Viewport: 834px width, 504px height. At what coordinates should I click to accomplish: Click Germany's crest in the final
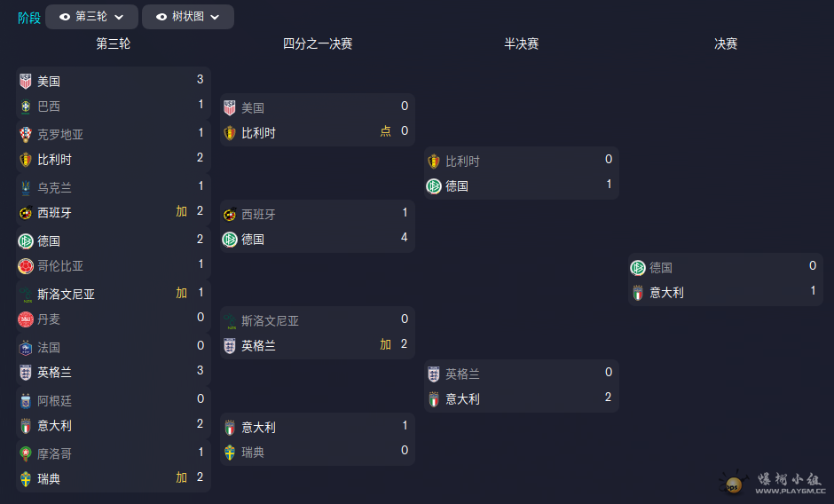click(638, 267)
